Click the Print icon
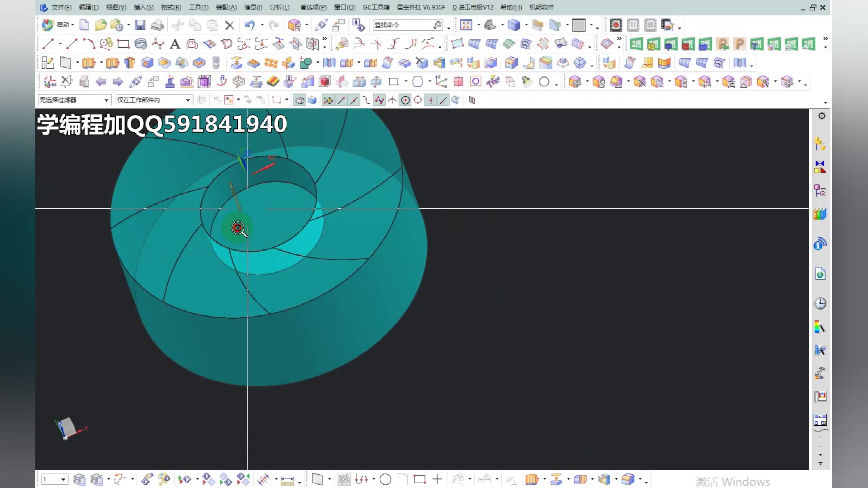 click(x=157, y=25)
